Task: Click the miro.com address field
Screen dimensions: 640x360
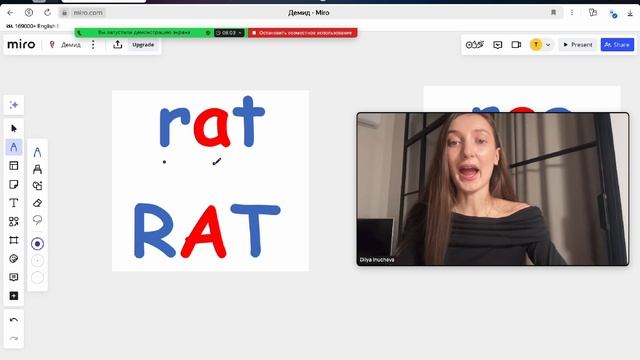Action: coord(88,13)
